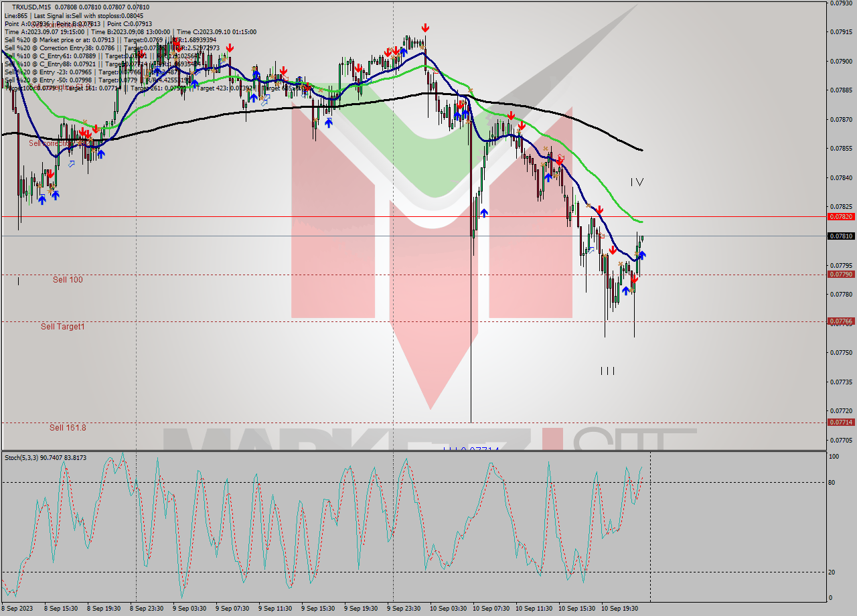Click the red 0.07766 price tag
Screen dimensions: 857x616
841,321
